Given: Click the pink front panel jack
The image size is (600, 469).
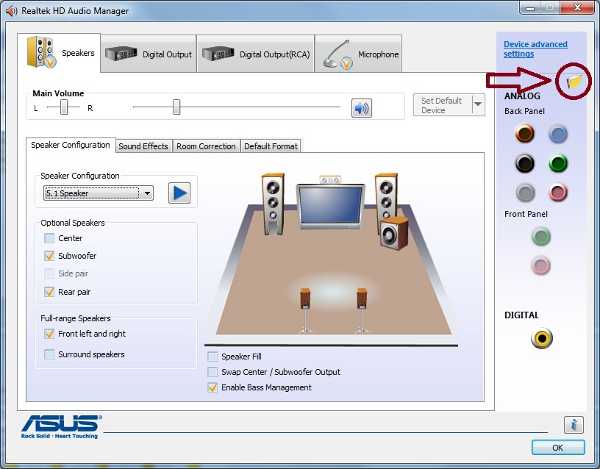Looking at the screenshot, I should point(541,265).
